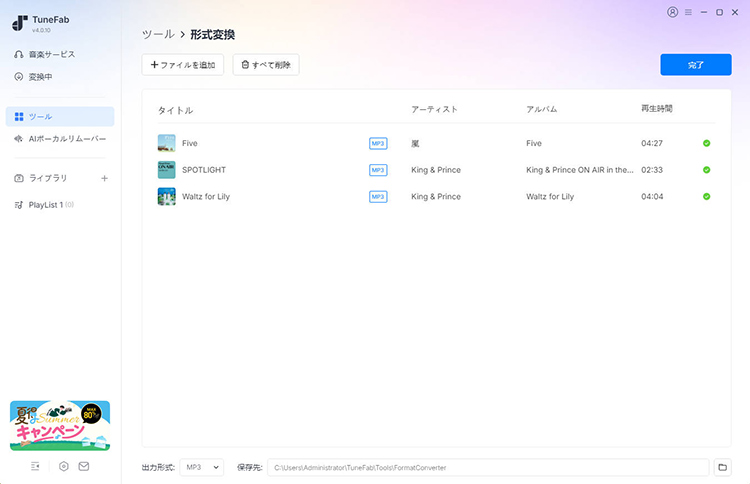Click the library icon beside ライブラリ
The height and width of the screenshot is (484, 750).
[19, 178]
